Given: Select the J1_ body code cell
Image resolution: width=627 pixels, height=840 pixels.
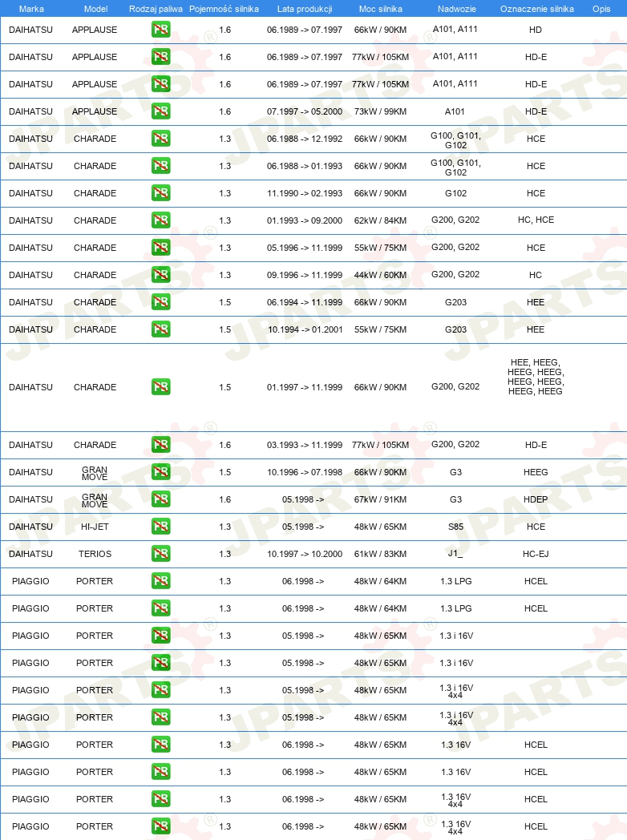Looking at the screenshot, I should click(455, 553).
